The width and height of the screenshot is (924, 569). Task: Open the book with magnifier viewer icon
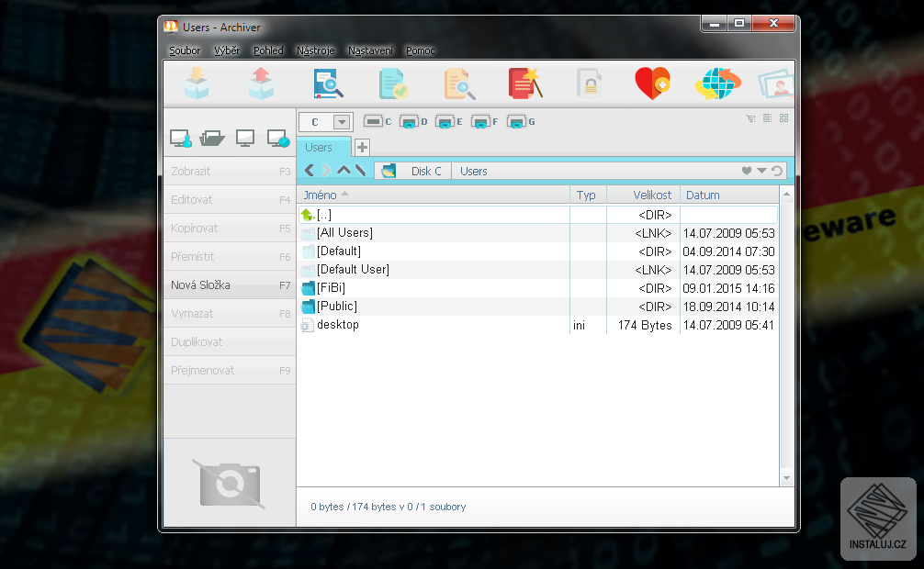[x=328, y=83]
